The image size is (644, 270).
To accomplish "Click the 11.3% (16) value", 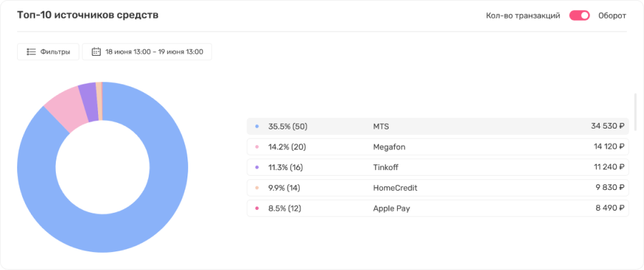I will 286,167.
